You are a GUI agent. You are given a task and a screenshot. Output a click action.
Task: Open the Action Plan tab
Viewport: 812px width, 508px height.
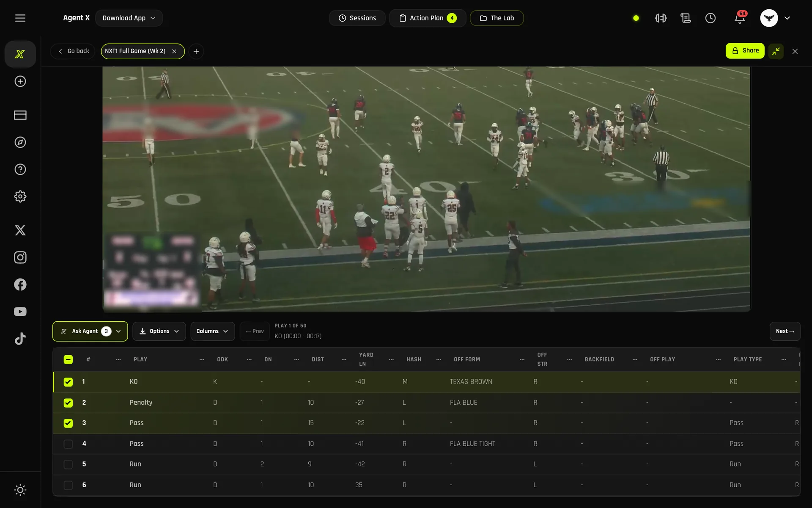(428, 18)
